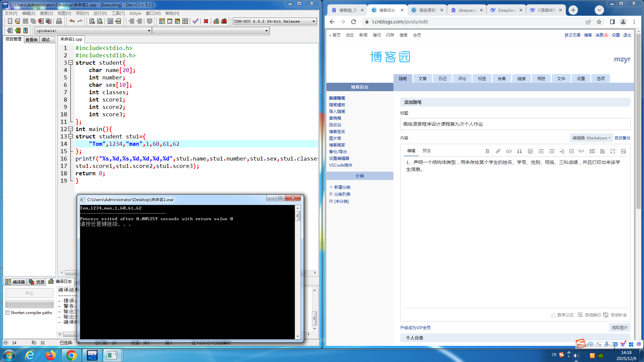This screenshot has width=644, height=362.
Task: Click the red X stop execution icon
Action: click(206, 21)
